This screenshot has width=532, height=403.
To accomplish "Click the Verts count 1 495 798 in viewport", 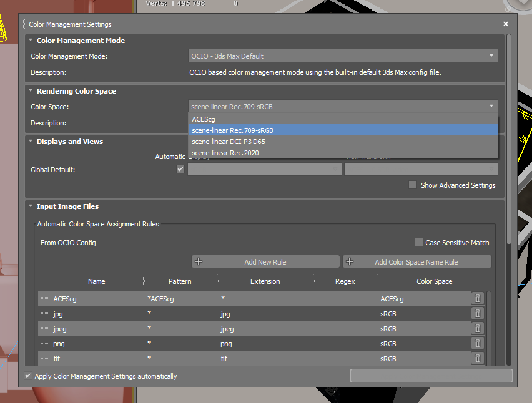I will point(189,3).
